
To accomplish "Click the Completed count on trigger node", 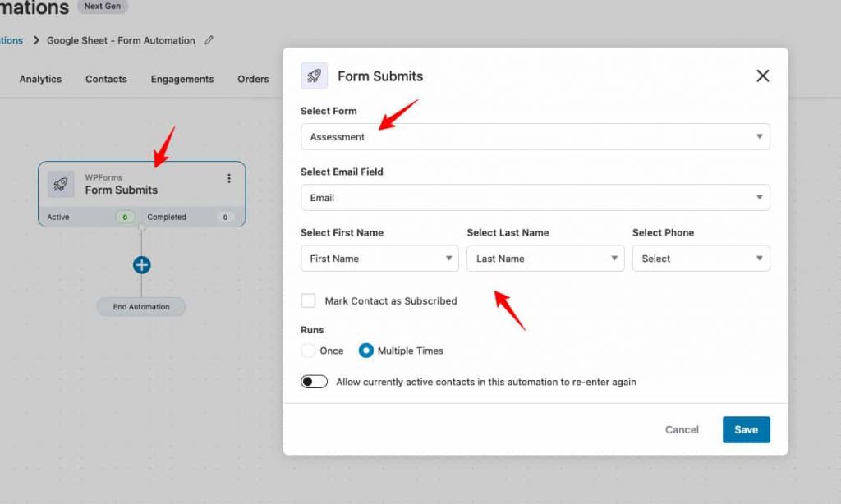I will (x=225, y=218).
